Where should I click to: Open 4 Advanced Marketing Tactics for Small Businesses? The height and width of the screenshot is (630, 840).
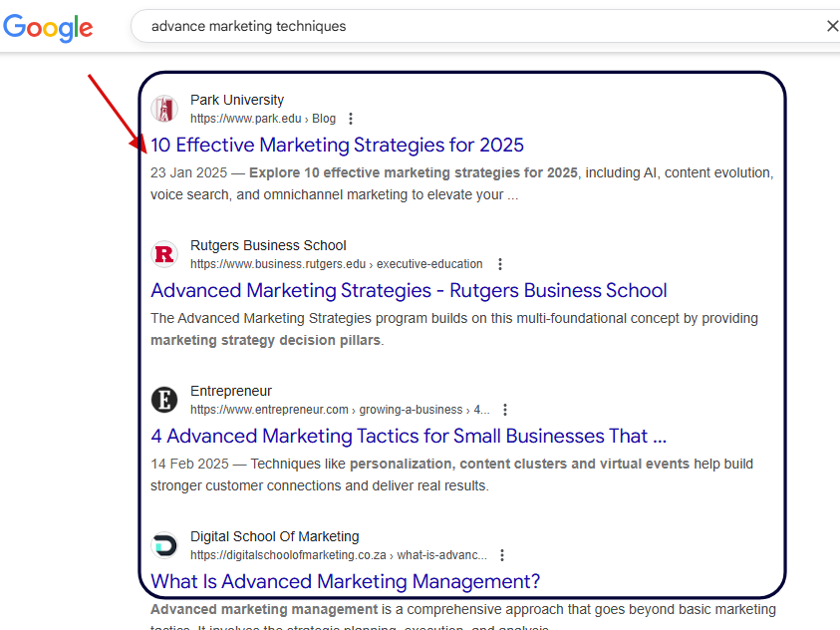click(x=409, y=436)
